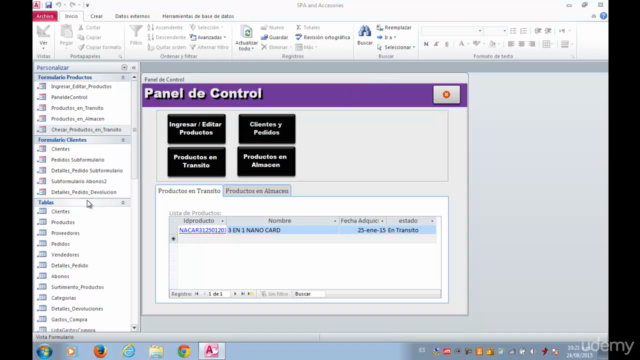Click the bold N formatting button

[426, 44]
